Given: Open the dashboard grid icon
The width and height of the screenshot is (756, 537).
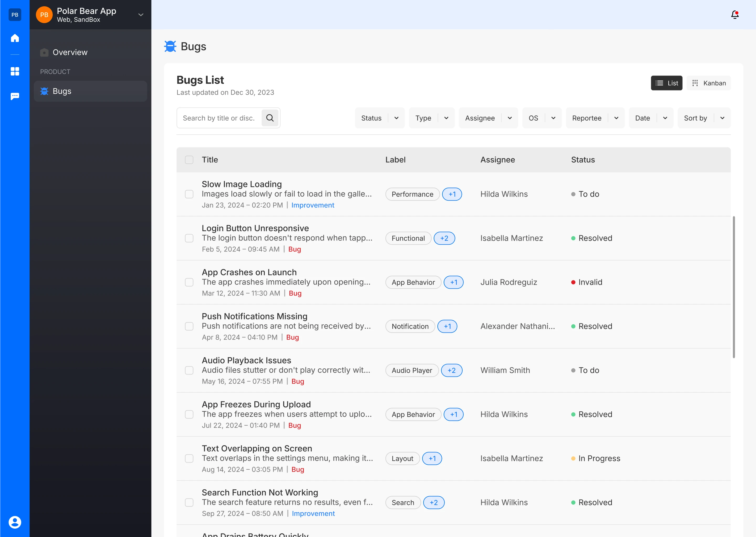Looking at the screenshot, I should click(x=15, y=71).
